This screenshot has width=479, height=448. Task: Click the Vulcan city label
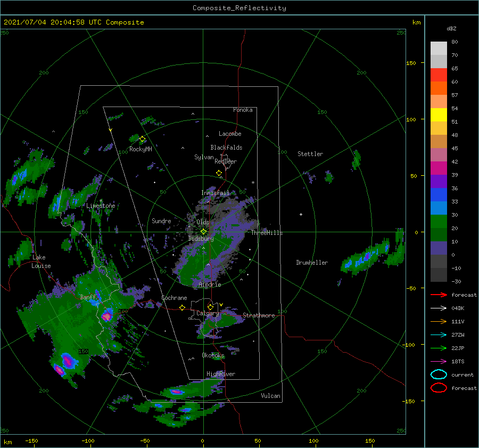271,396
